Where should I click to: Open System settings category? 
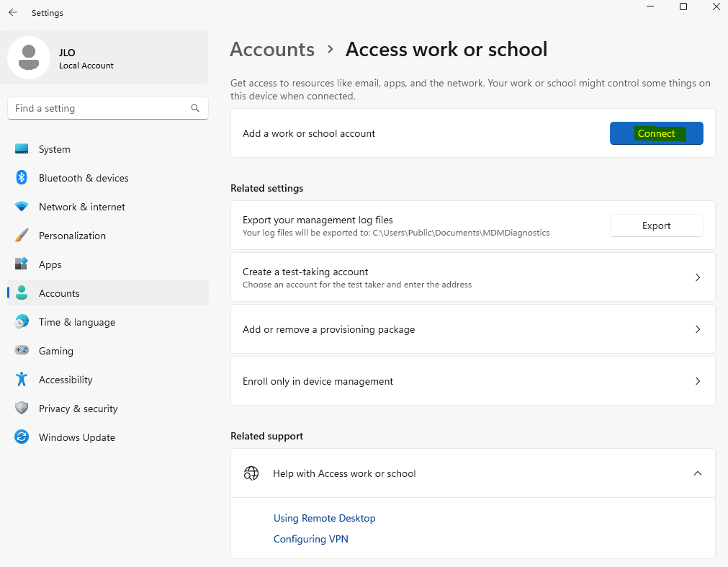(108, 149)
